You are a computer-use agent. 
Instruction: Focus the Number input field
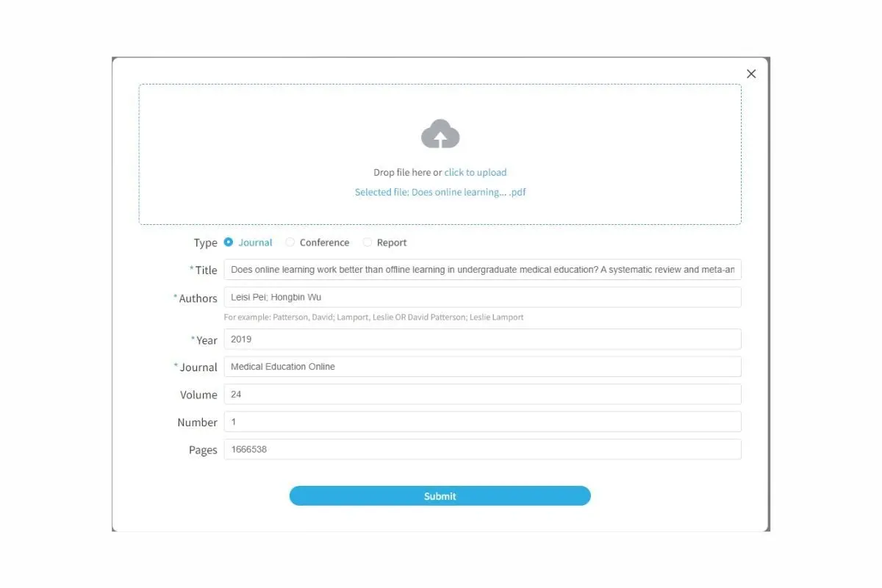click(482, 422)
